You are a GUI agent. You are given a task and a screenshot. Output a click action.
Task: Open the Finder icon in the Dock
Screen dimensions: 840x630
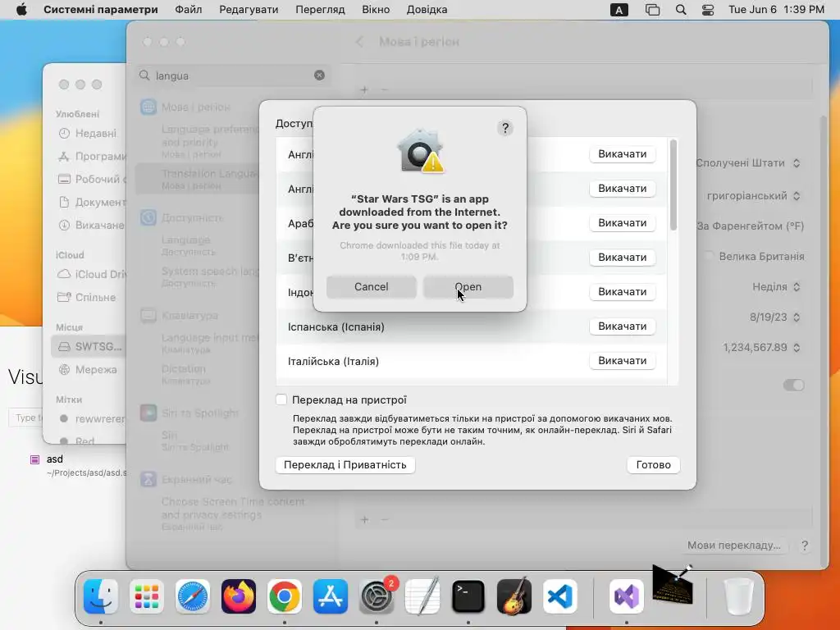[x=101, y=596]
